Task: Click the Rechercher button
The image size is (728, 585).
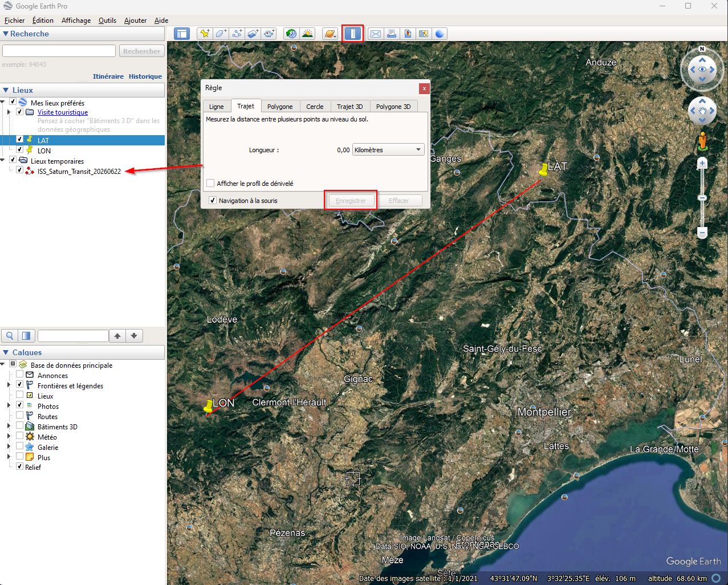Action: pyautogui.click(x=142, y=51)
